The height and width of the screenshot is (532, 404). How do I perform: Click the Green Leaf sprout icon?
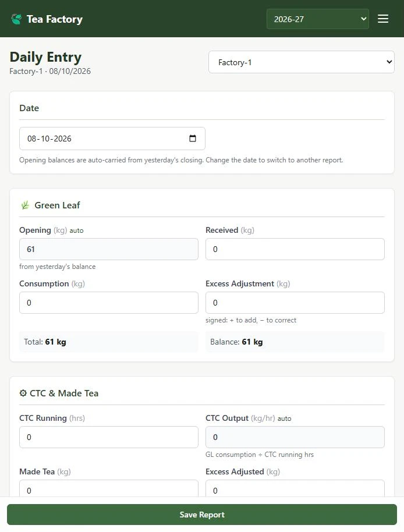coord(25,205)
